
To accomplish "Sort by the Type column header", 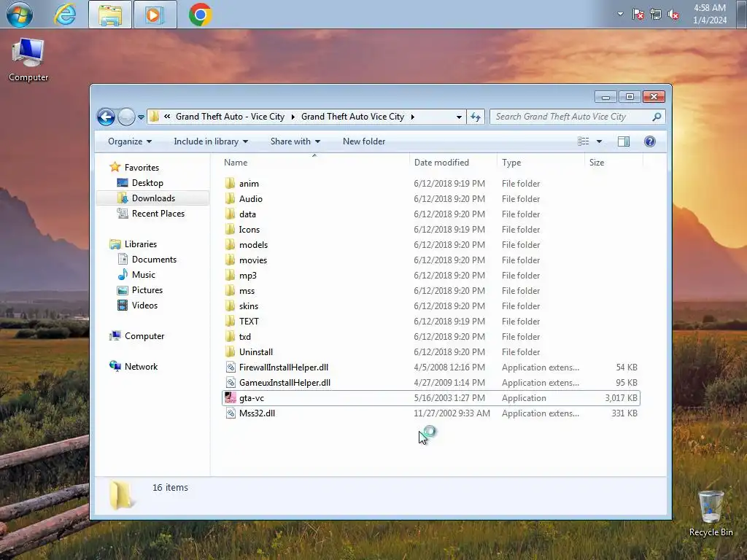I will [511, 163].
